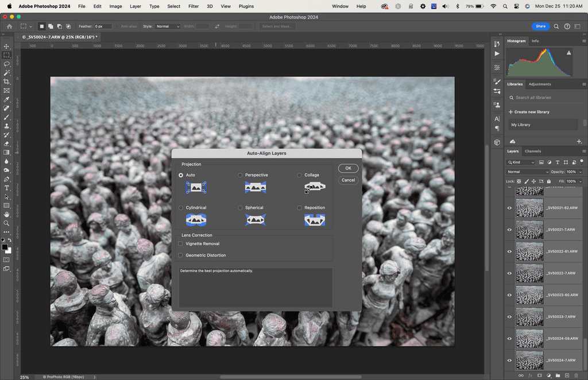
Task: Open the Character panel icon
Action: (497, 119)
